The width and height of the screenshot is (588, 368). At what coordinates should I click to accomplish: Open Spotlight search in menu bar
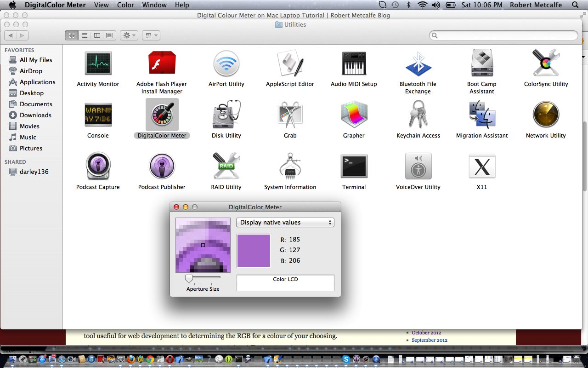pyautogui.click(x=575, y=5)
